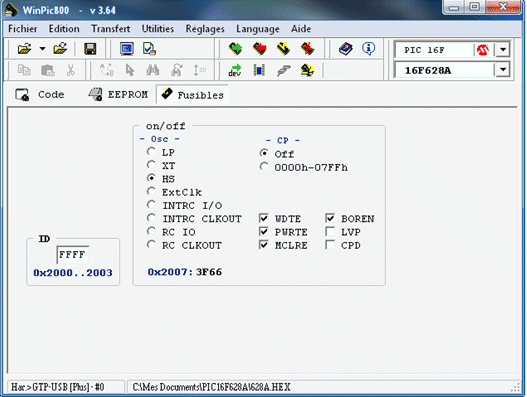527x397 pixels.
Task: Toggle the BOREN checkbox
Action: click(x=330, y=219)
